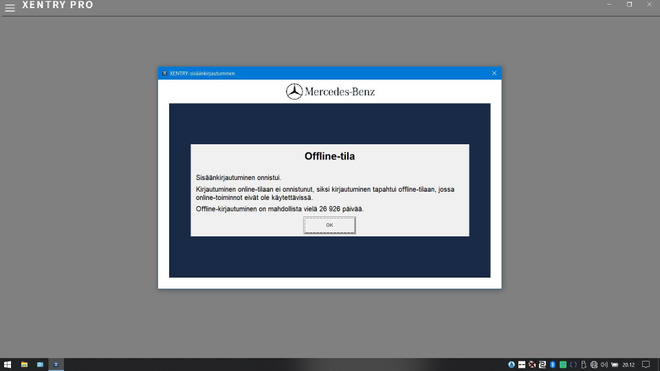The width and height of the screenshot is (660, 371).
Task: Click the Mercedes-Benz star logo
Action: (294, 91)
